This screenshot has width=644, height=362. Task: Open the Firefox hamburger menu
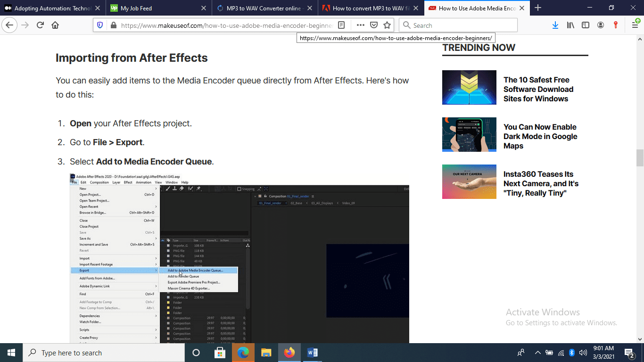(635, 25)
